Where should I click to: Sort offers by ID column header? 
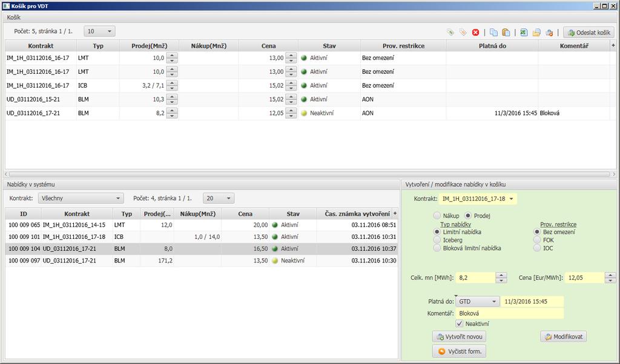click(24, 213)
